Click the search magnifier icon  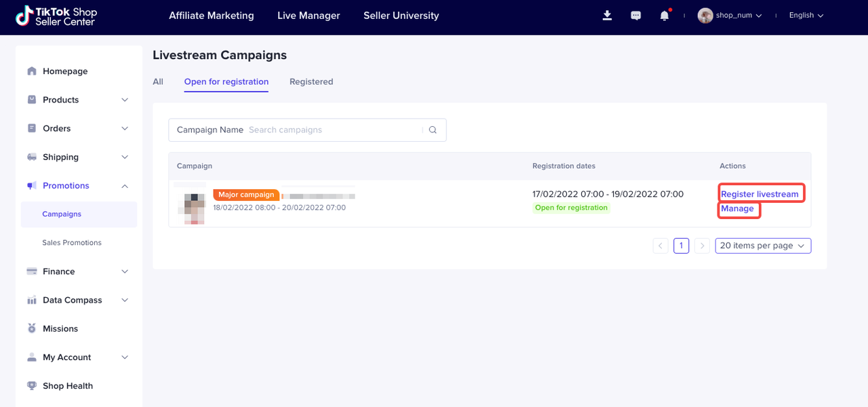[x=433, y=130]
